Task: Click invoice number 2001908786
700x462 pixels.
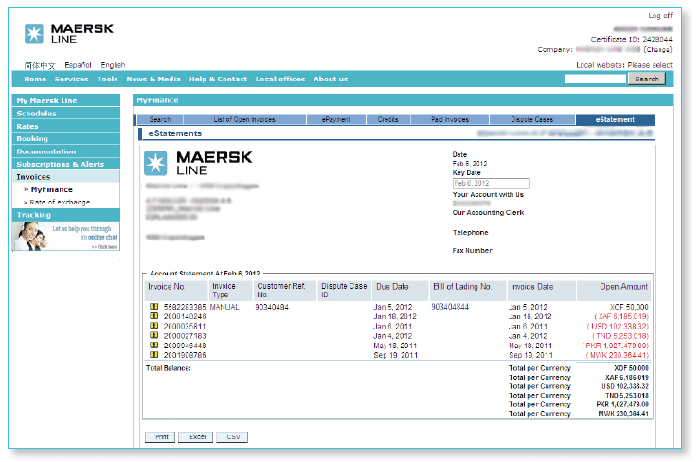Action: tap(185, 355)
